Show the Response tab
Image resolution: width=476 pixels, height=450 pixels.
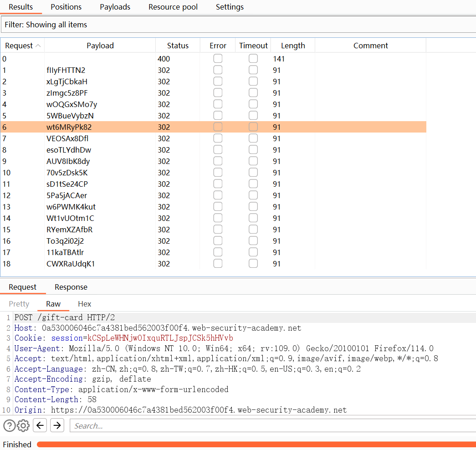click(x=71, y=287)
